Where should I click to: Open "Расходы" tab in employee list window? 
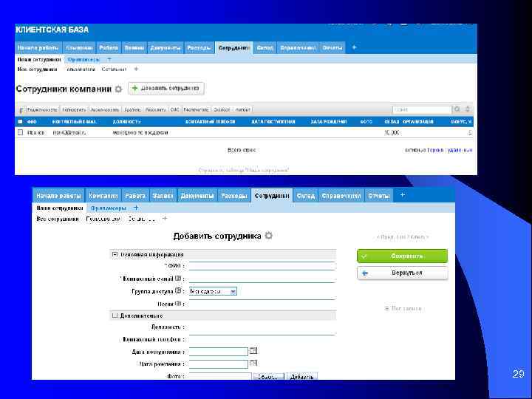coord(199,48)
